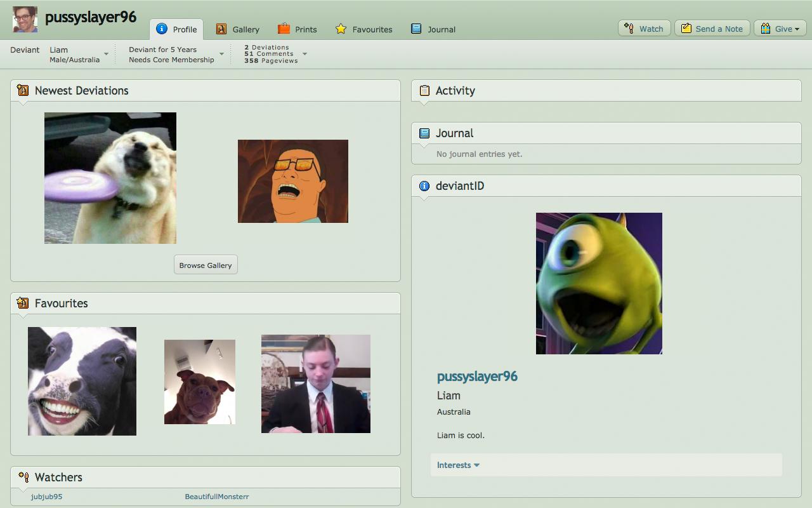This screenshot has width=812, height=508.
Task: Click the Send a Note button
Action: 712,29
